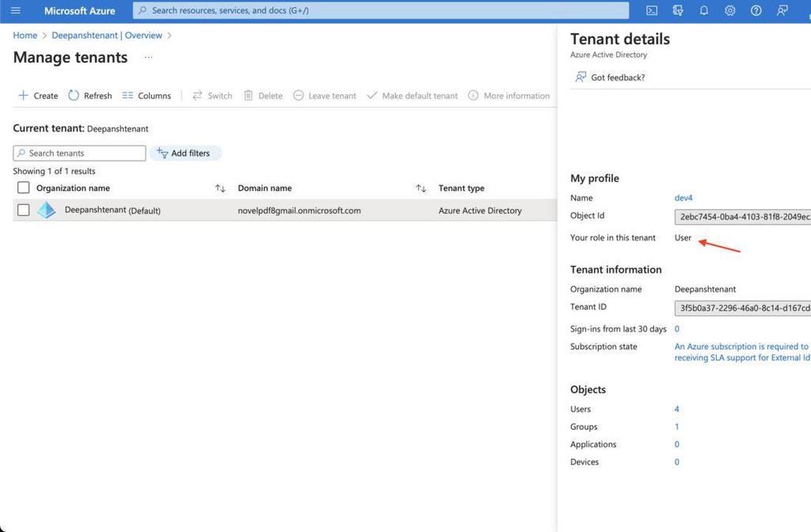Click Make default tenant toolbar button
This screenshot has width=811, height=532.
pyautogui.click(x=412, y=96)
